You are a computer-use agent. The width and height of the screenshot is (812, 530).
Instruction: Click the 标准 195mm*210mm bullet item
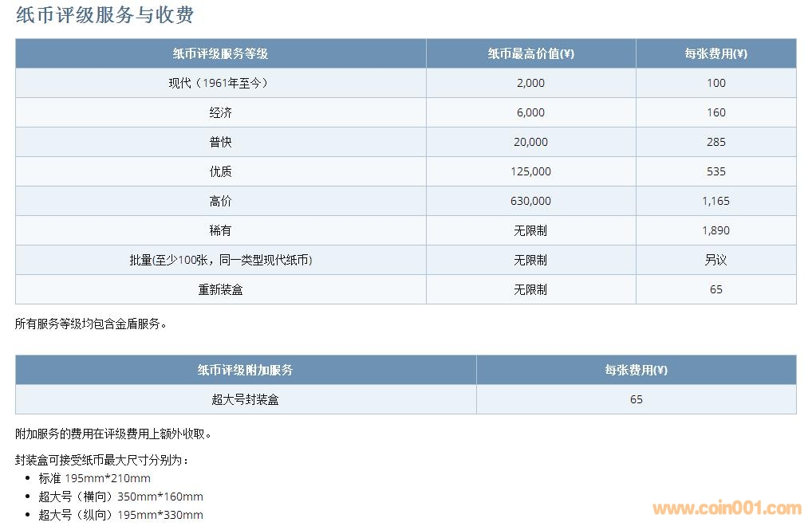[x=94, y=478]
